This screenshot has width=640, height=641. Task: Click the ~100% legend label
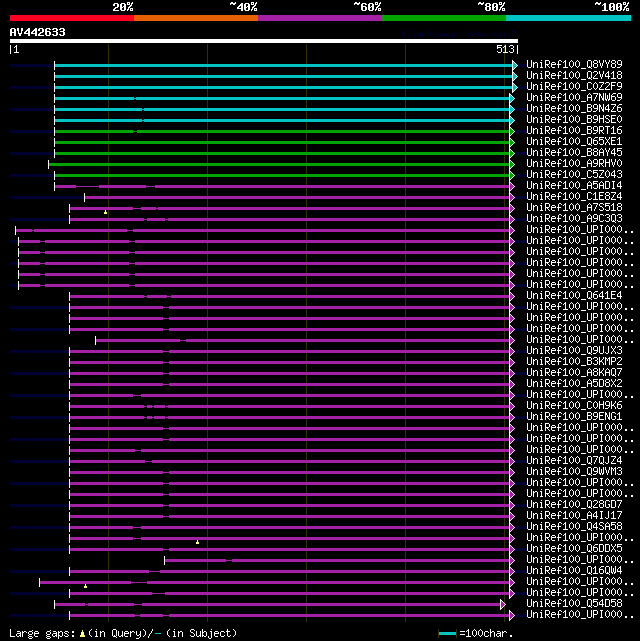612,7
